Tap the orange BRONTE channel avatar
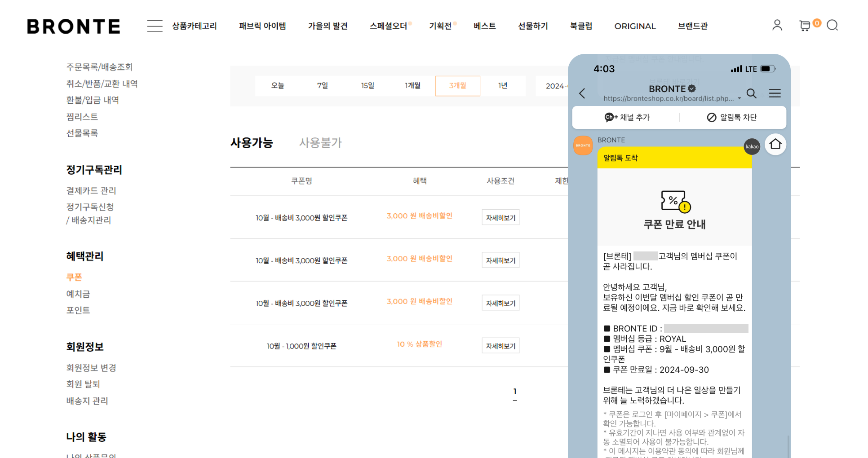 click(x=583, y=145)
